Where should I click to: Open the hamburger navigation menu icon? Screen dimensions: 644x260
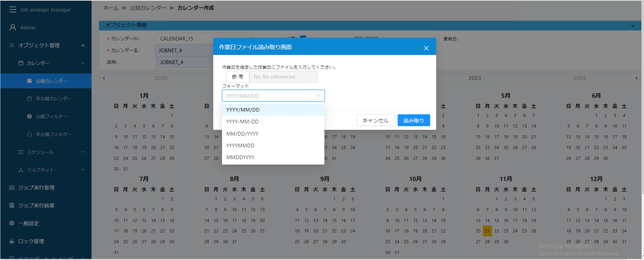(12, 9)
